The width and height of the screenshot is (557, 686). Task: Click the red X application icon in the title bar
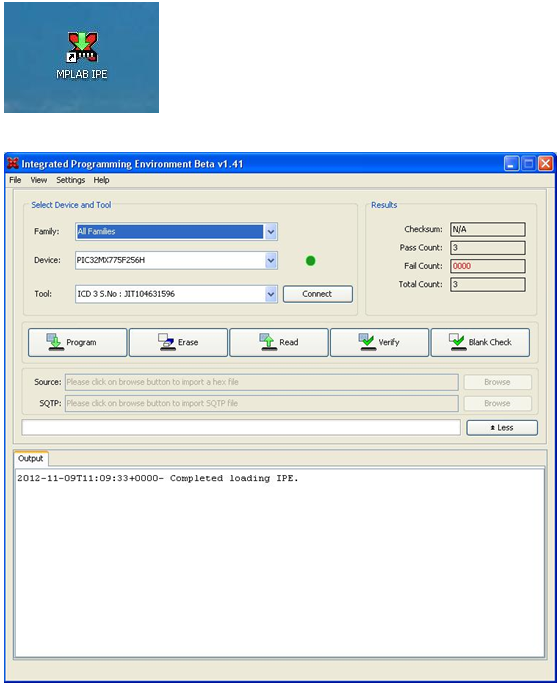(x=13, y=163)
